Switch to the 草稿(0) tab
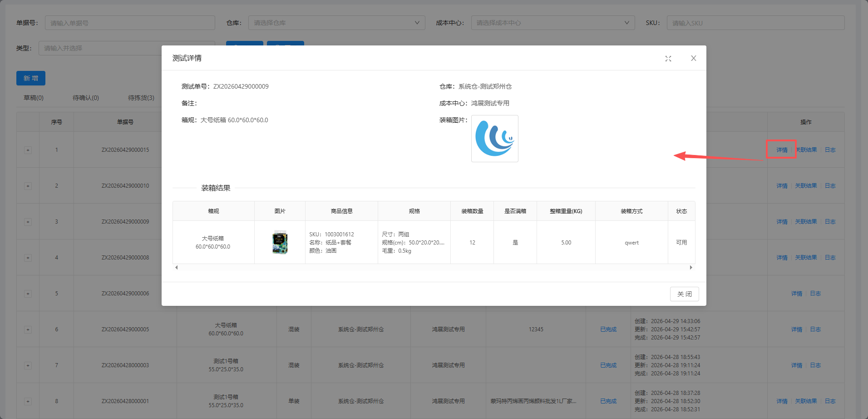This screenshot has height=419, width=868. click(34, 98)
